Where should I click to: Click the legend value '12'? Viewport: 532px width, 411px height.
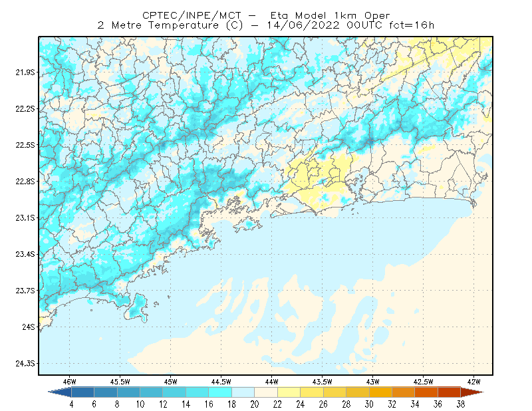[163, 404]
